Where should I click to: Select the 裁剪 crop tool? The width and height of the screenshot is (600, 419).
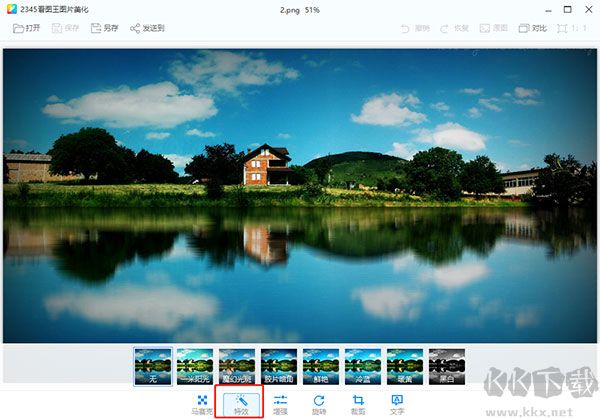[x=358, y=405]
